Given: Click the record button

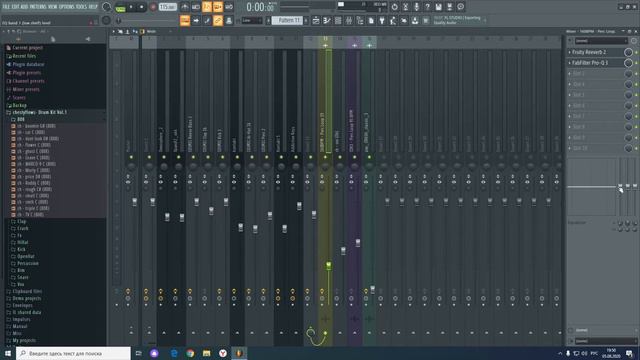Looking at the screenshot, I should click(153, 7).
